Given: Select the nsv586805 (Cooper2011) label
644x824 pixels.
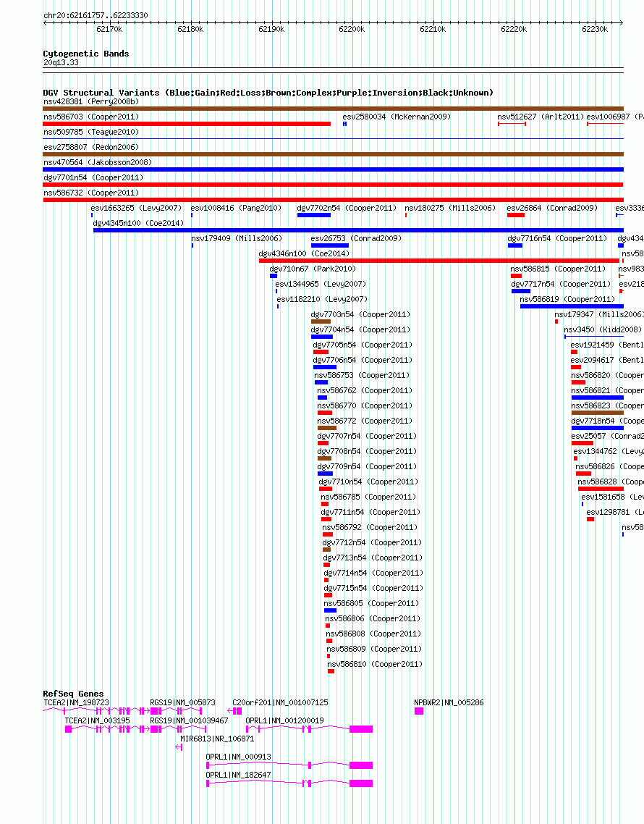Looking at the screenshot, I should coord(371,605).
